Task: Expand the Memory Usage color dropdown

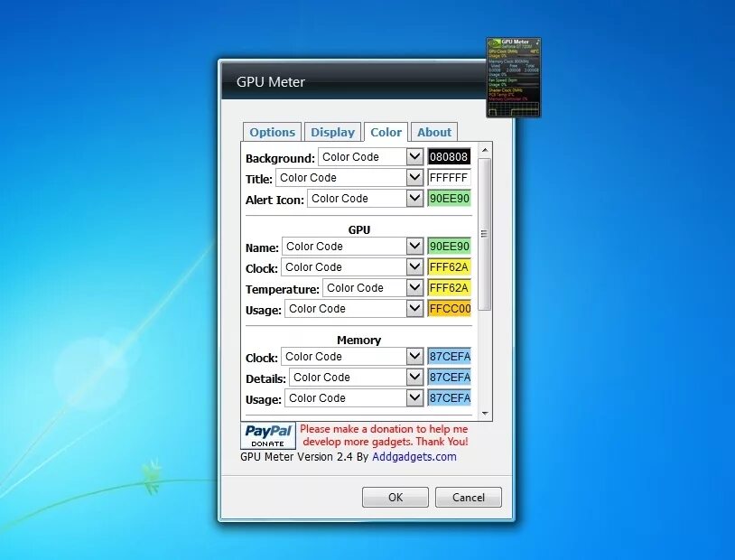Action: point(354,397)
